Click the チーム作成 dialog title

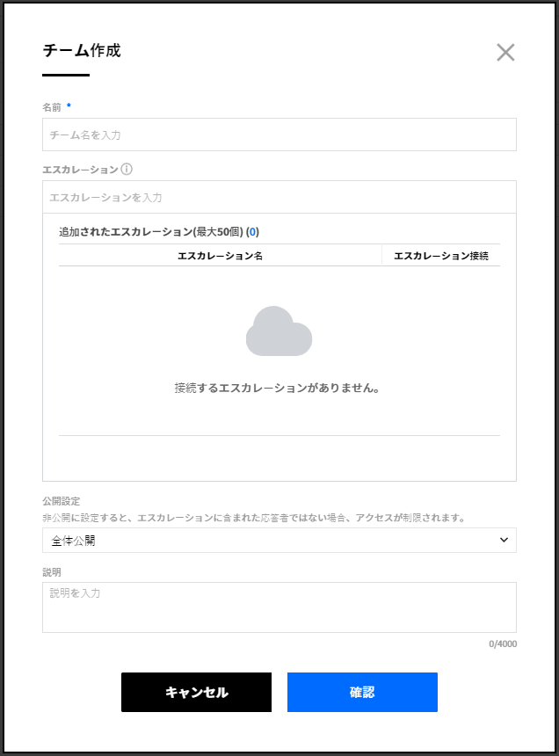point(82,51)
